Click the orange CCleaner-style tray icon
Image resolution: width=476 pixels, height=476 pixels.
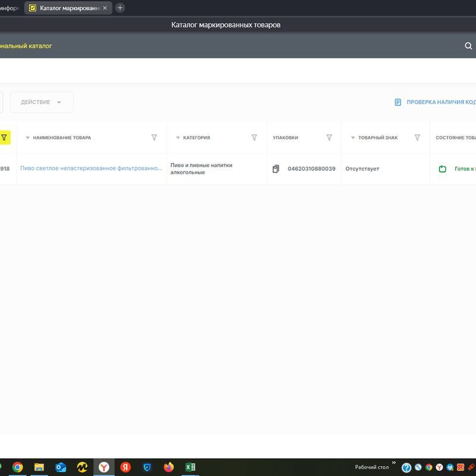click(461, 468)
